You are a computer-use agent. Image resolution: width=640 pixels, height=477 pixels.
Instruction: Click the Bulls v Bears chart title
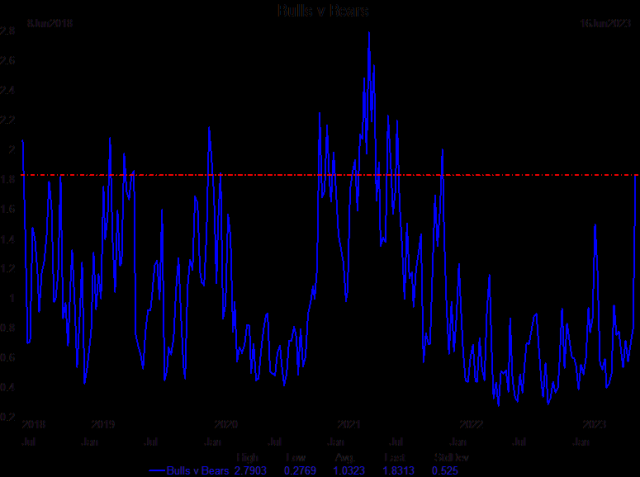click(323, 10)
